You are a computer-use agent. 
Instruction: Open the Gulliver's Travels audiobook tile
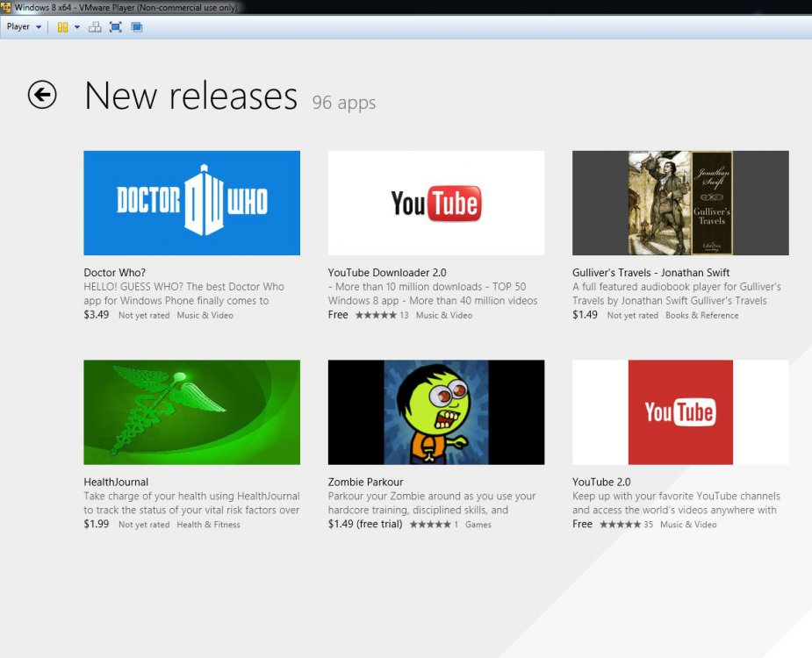coord(679,203)
